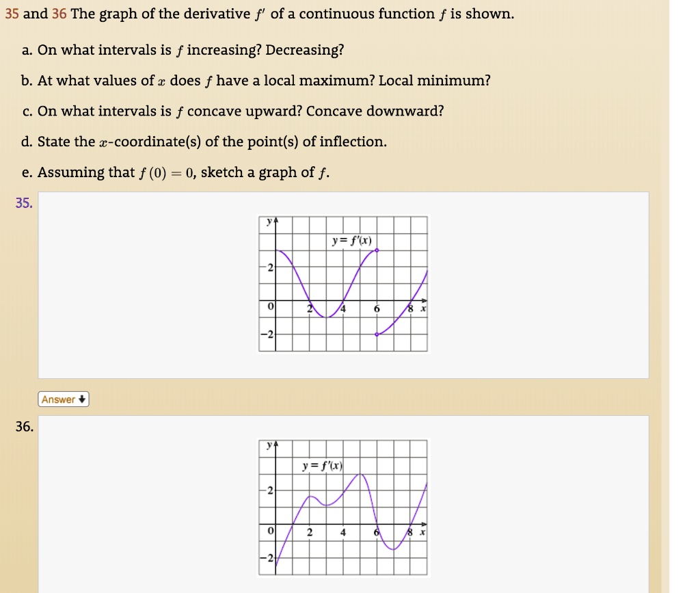This screenshot has height=593, width=700.
Task: Click the open circle at x = 6 on graph 35
Action: (377, 334)
